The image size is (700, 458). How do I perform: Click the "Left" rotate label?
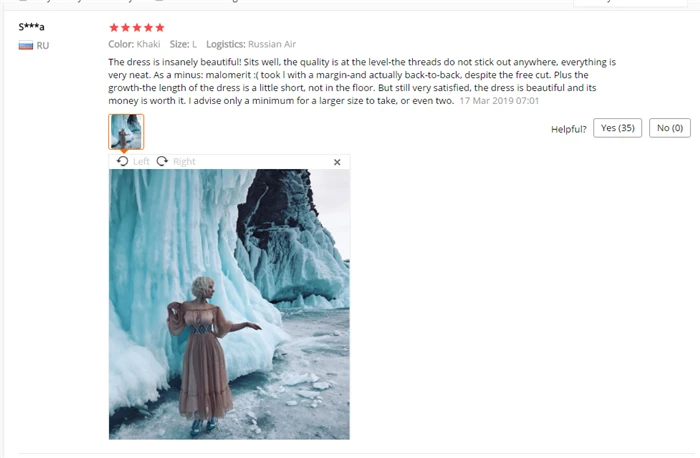point(141,162)
